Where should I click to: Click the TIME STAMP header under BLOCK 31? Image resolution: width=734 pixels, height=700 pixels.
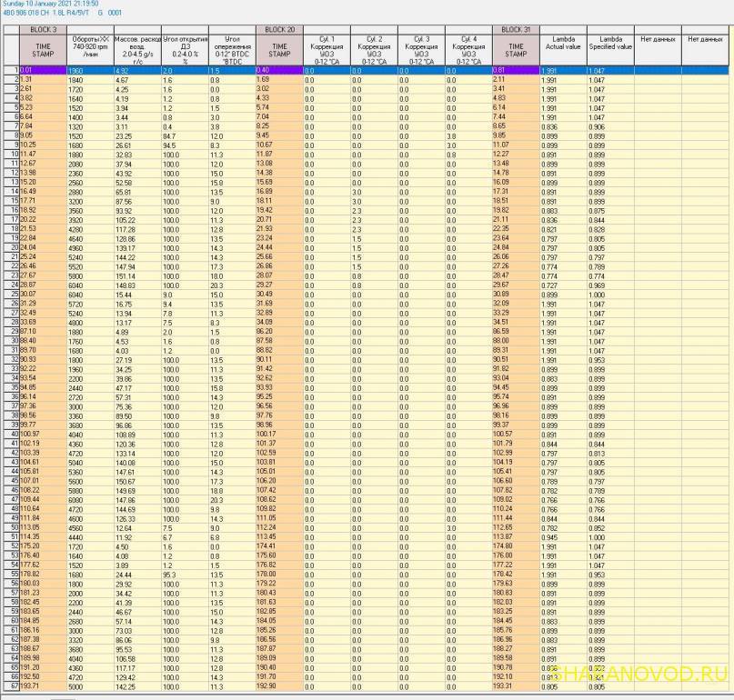pyautogui.click(x=515, y=49)
